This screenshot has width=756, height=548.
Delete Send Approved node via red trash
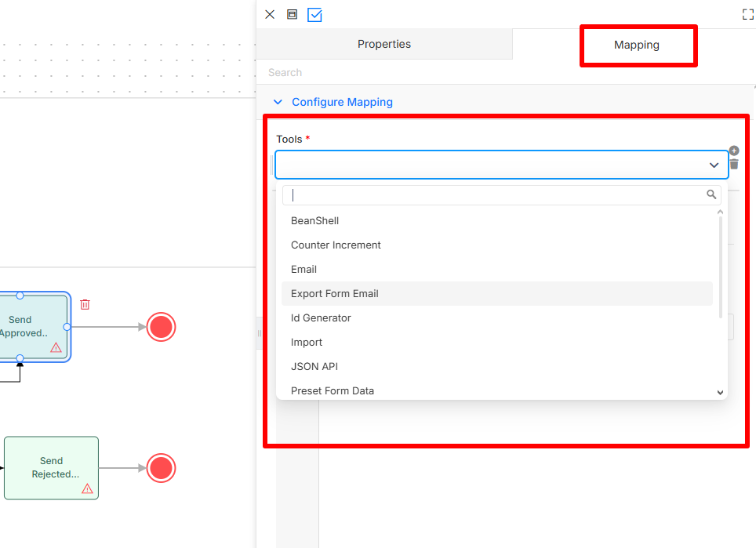point(85,304)
